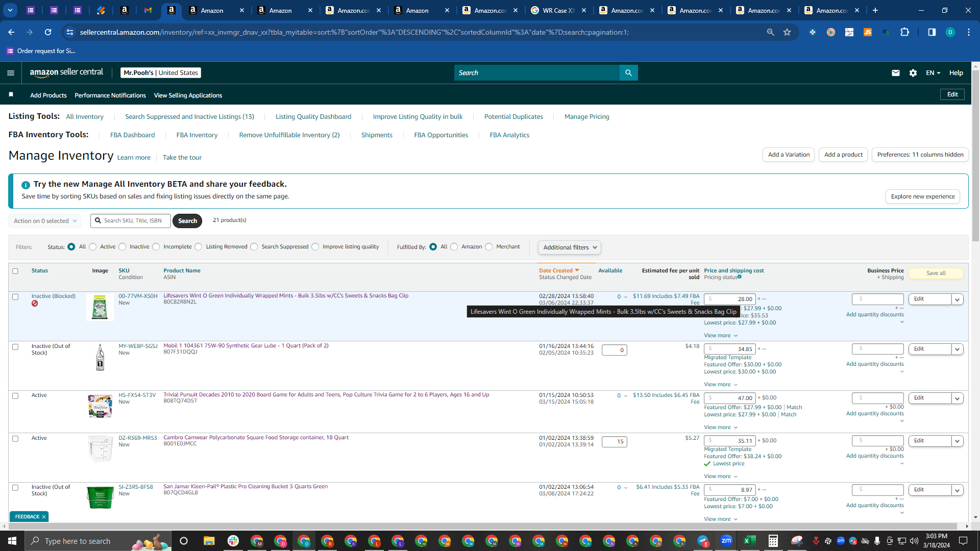This screenshot has height=551, width=980.
Task: Expand the Additional filters dropdown
Action: pos(570,247)
